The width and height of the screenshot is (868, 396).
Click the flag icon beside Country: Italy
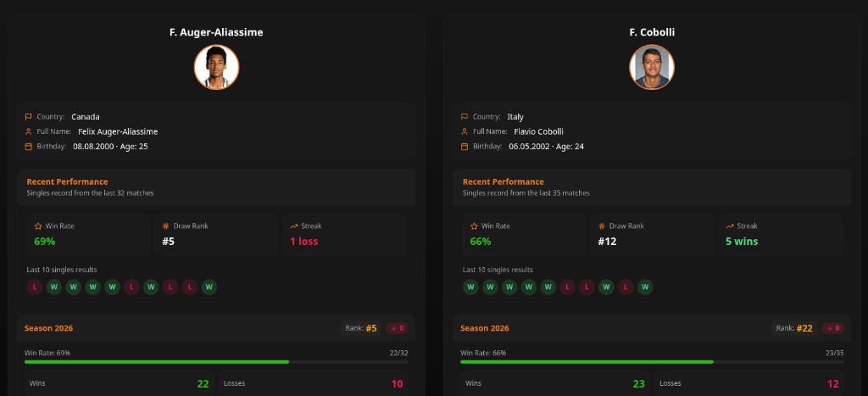tap(465, 117)
